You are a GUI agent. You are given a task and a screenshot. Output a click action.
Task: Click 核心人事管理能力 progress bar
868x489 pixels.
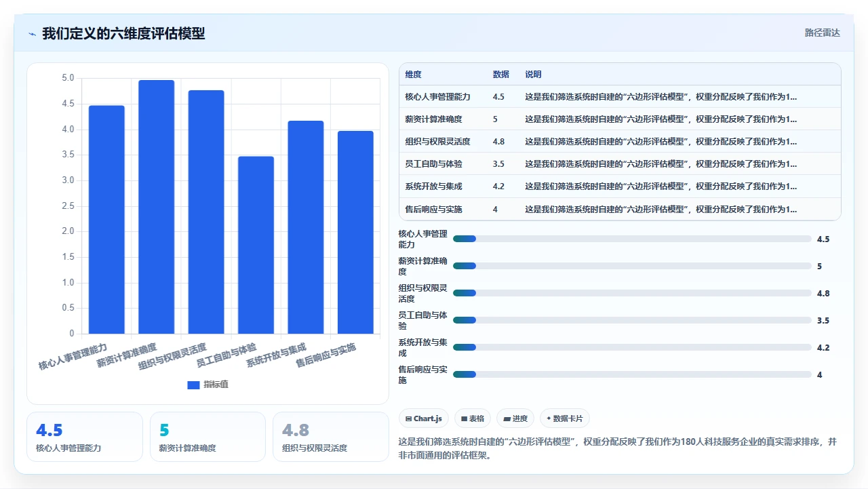(x=632, y=239)
